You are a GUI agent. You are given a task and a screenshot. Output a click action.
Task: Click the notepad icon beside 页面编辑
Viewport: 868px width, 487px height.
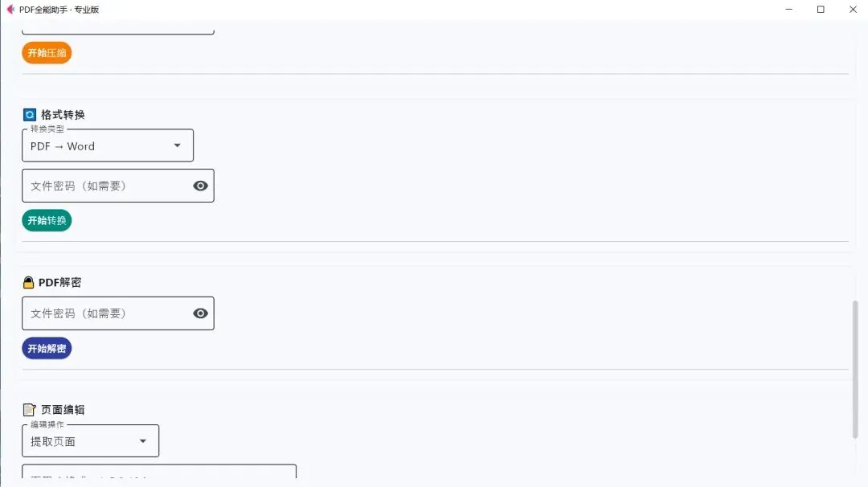pyautogui.click(x=30, y=410)
